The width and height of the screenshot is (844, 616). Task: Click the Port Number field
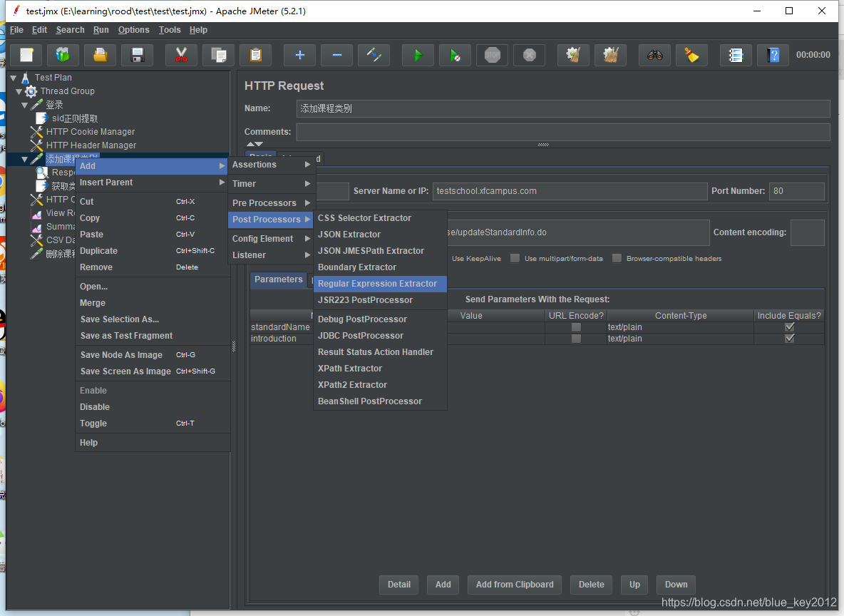point(797,191)
